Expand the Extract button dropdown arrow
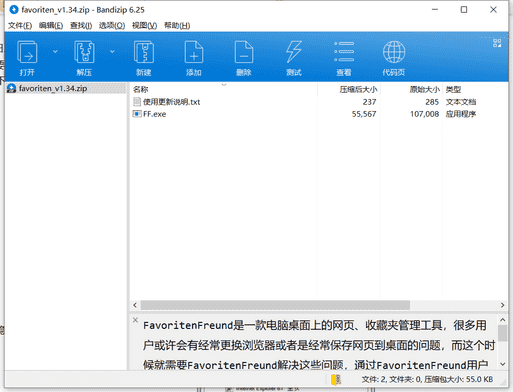The width and height of the screenshot is (513, 392). coord(112,51)
